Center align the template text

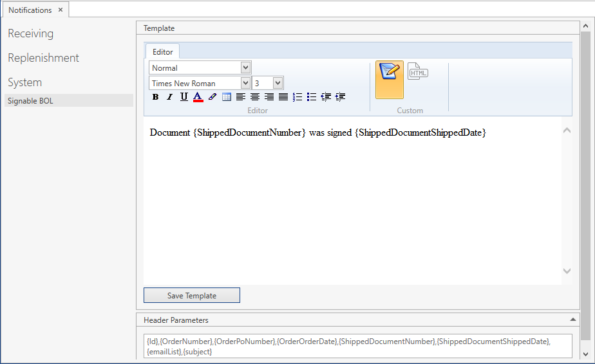click(x=255, y=97)
